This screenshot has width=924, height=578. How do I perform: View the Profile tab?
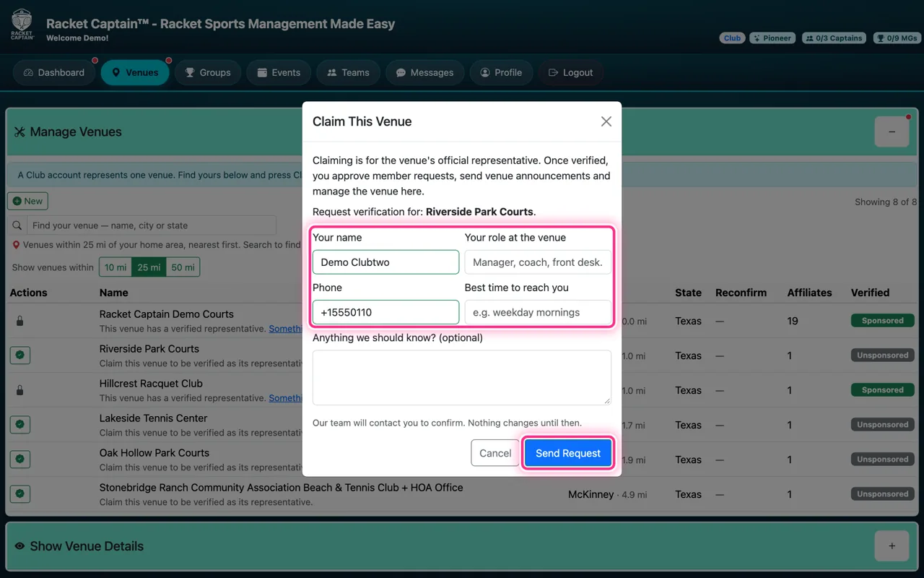pos(501,72)
